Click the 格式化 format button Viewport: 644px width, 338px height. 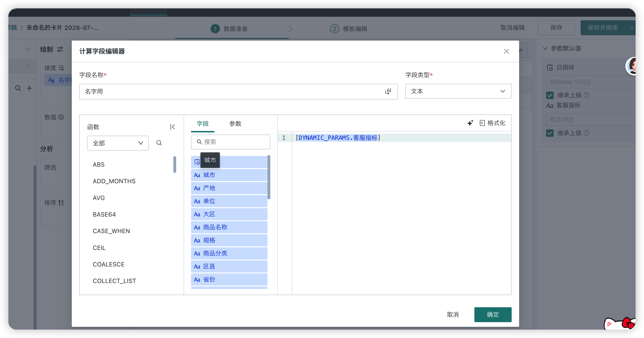click(493, 123)
